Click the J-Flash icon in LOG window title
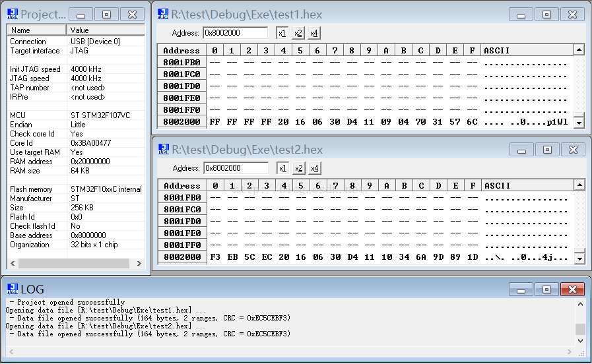Image resolution: width=592 pixels, height=364 pixels. click(13, 289)
